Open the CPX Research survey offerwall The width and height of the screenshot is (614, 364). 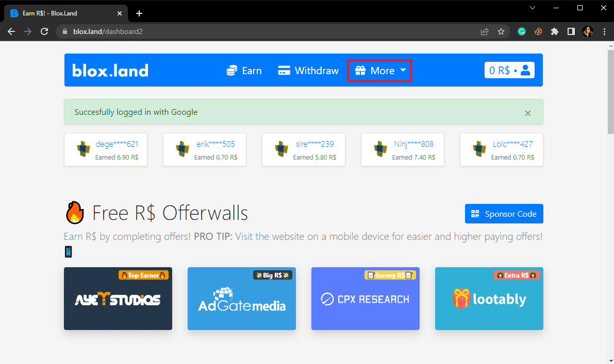click(365, 299)
